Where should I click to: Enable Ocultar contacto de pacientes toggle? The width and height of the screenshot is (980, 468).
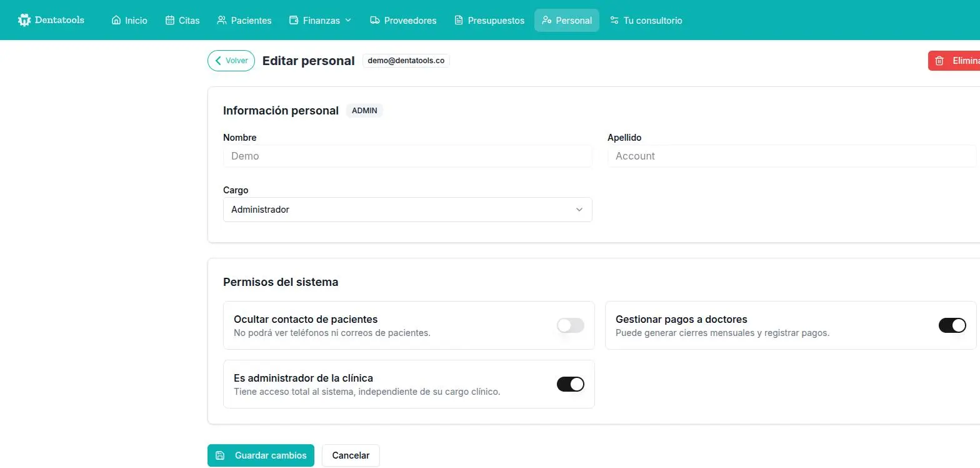[571, 325]
